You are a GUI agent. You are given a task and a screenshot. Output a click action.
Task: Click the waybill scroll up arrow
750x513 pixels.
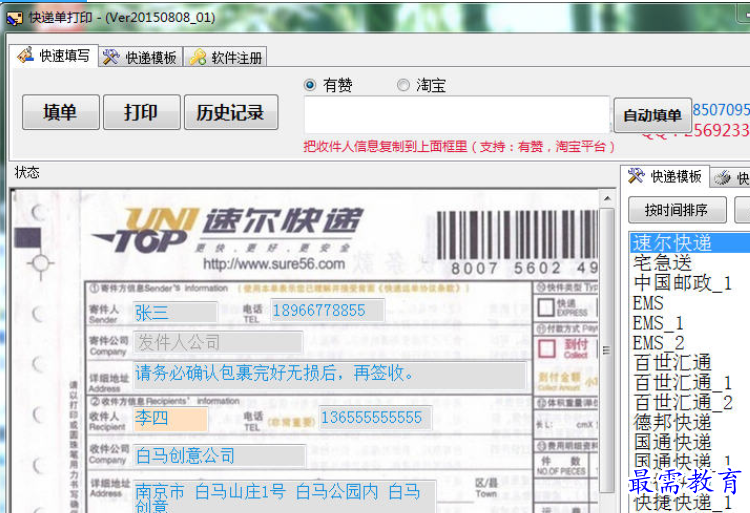click(607, 199)
